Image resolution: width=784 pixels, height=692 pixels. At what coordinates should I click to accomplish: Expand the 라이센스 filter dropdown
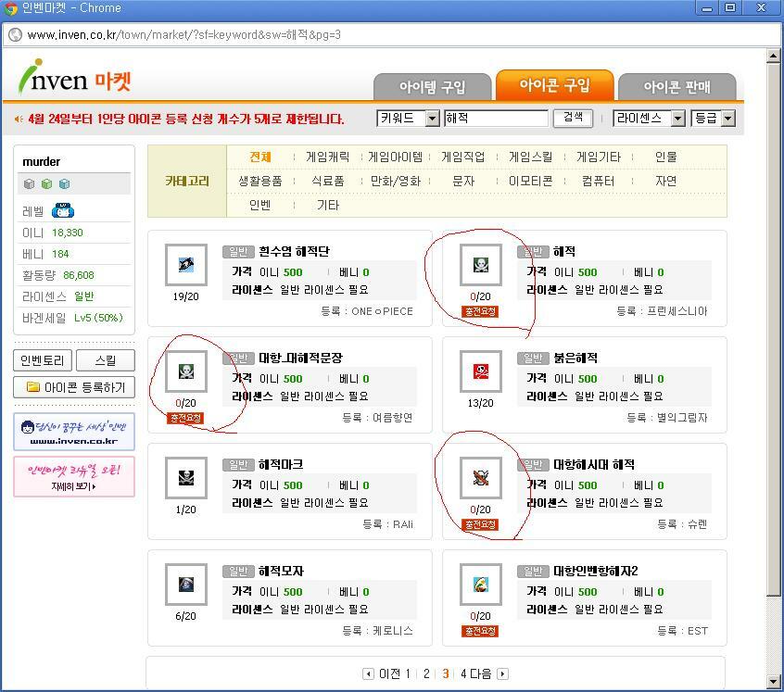[x=677, y=119]
